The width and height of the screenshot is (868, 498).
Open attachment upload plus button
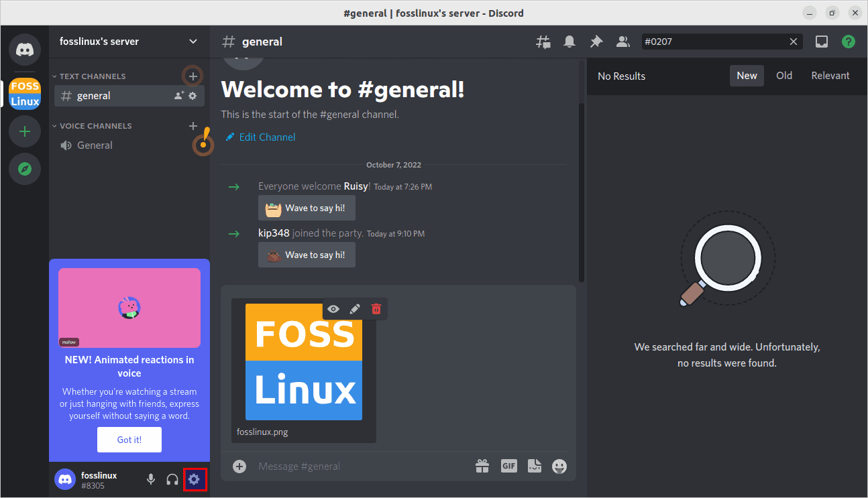click(x=239, y=466)
